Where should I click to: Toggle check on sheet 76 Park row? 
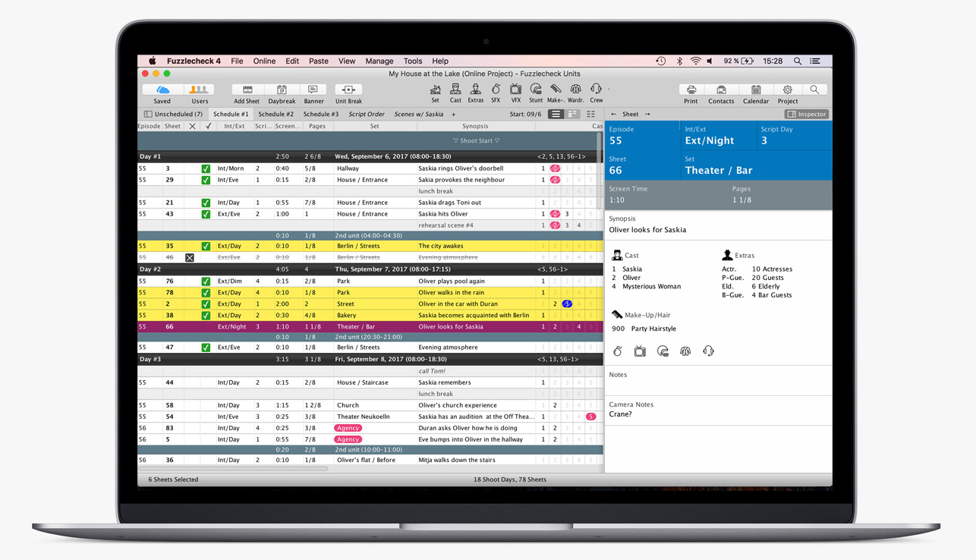point(206,281)
